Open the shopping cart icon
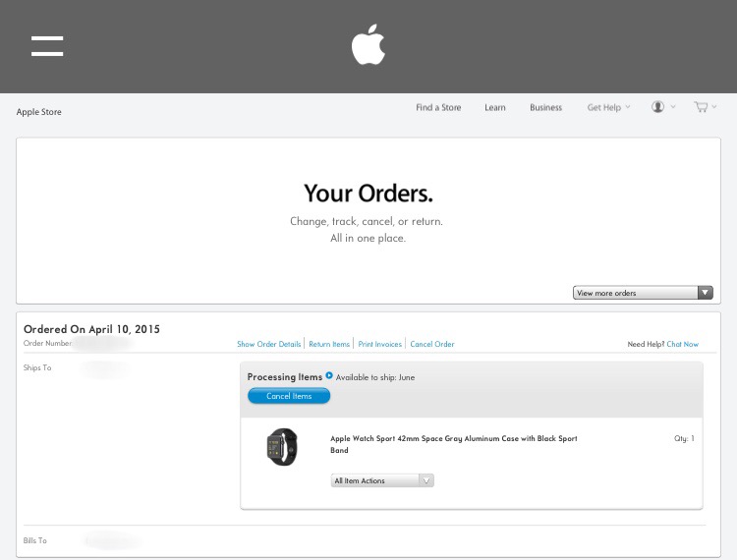The height and width of the screenshot is (560, 737). (701, 107)
